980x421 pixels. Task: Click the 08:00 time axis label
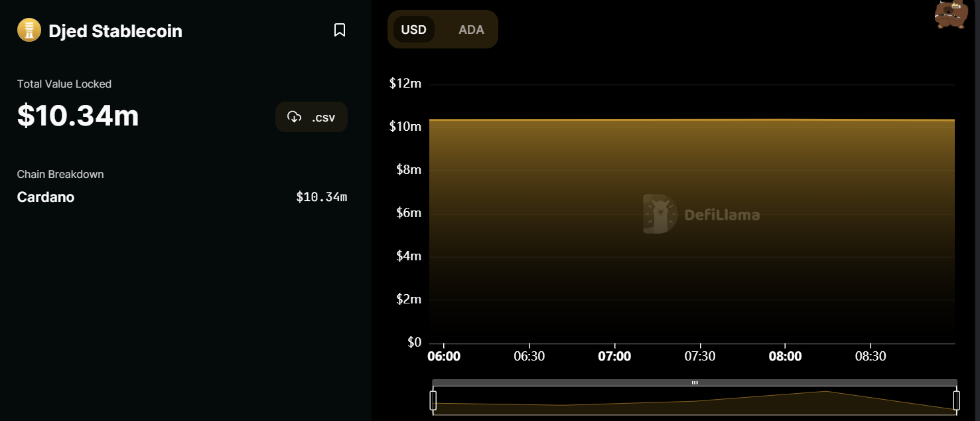pos(785,357)
